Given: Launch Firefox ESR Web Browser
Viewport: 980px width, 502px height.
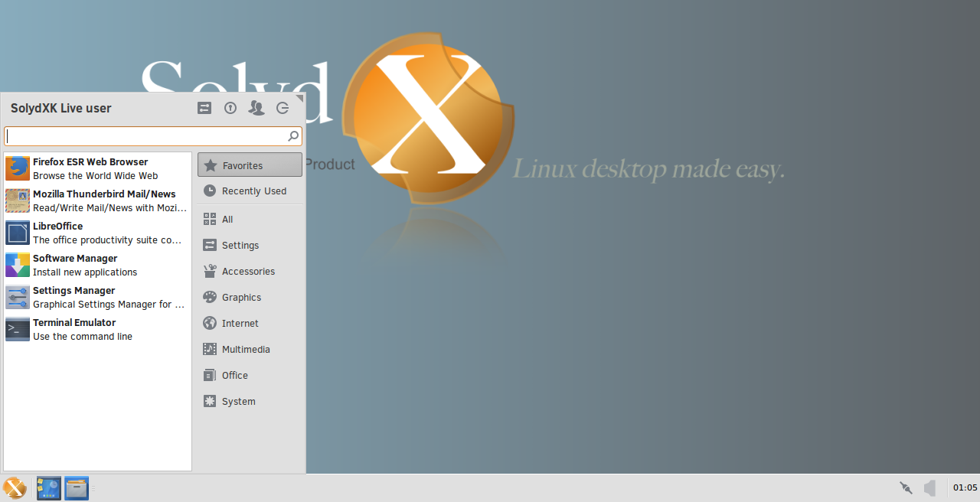Looking at the screenshot, I should click(x=97, y=168).
